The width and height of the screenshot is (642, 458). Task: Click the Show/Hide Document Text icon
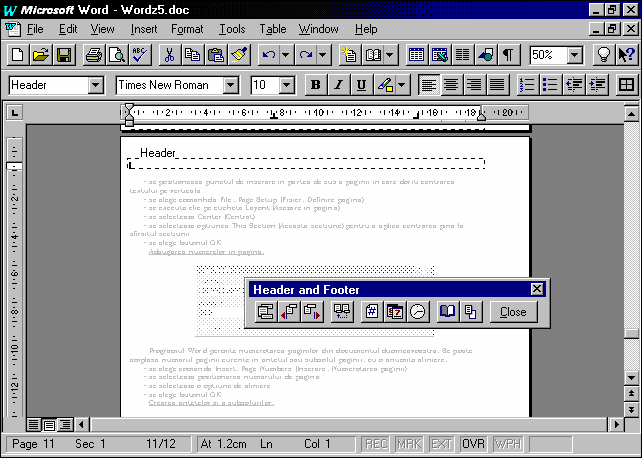471,312
